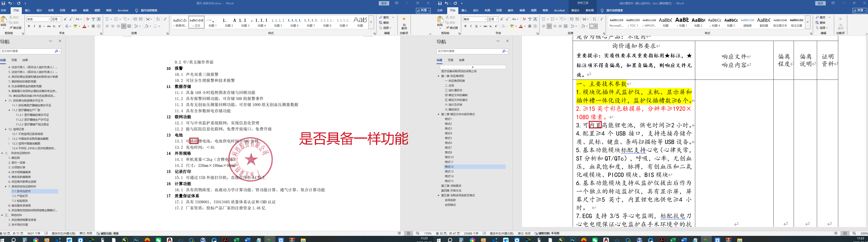Toggle track changes 修订 in 硕凡-投标文件 status bar
This screenshot has width=868, height=242.
[x=85, y=233]
